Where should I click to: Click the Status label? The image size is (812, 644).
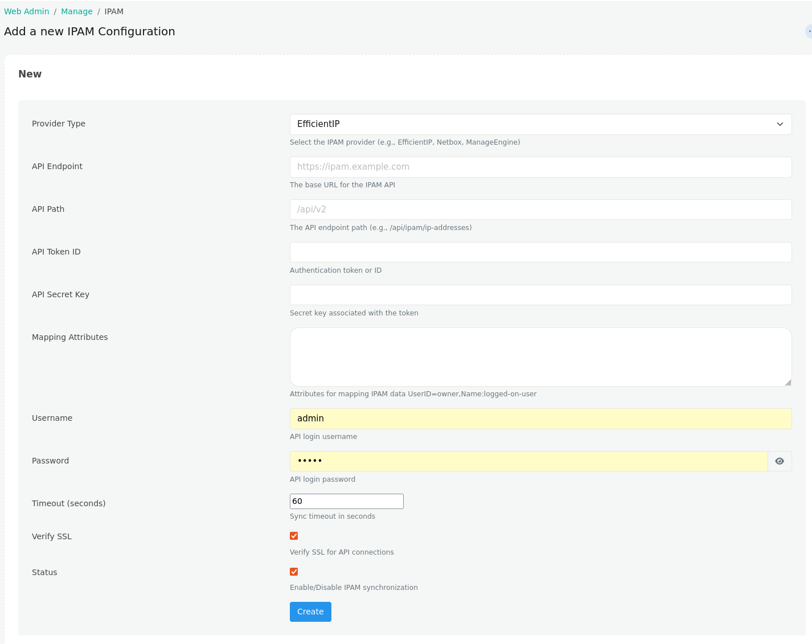[44, 572]
